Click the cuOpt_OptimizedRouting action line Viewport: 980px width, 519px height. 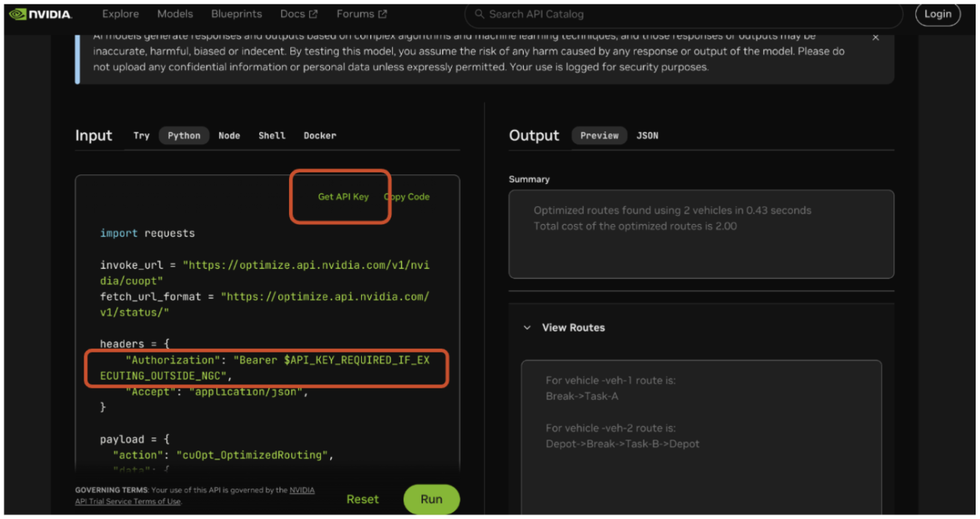pos(223,456)
